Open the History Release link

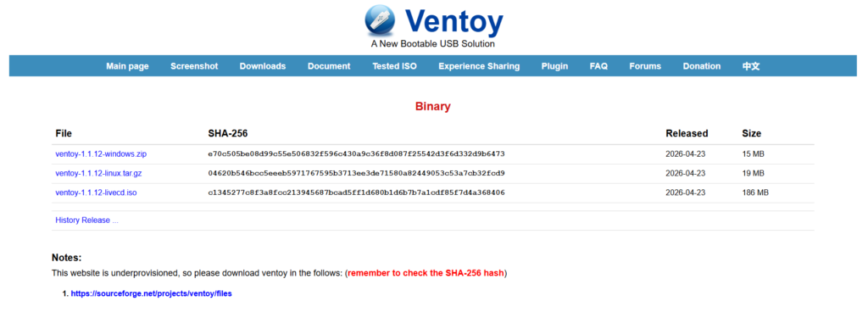tap(87, 220)
